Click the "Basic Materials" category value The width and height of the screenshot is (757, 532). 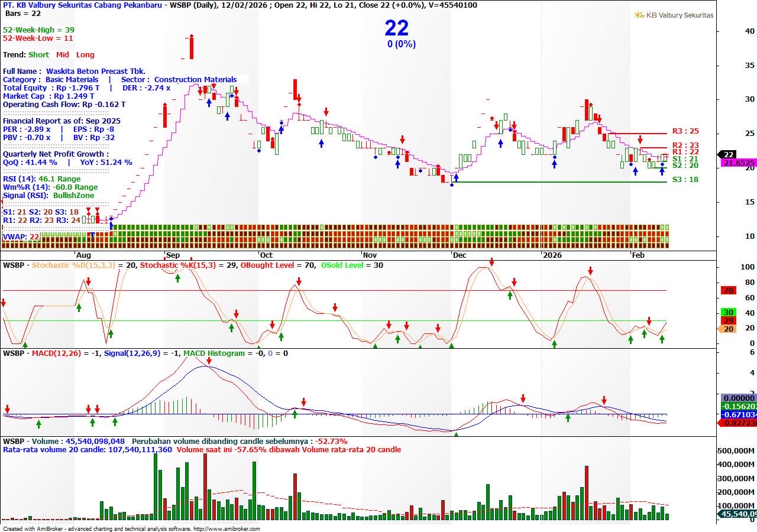pyautogui.click(x=72, y=79)
